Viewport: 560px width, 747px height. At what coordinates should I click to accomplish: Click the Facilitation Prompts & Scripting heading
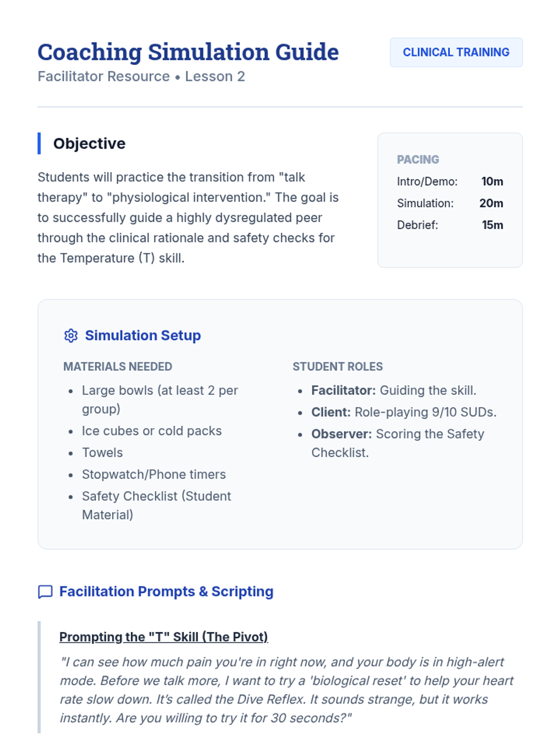pos(166,592)
